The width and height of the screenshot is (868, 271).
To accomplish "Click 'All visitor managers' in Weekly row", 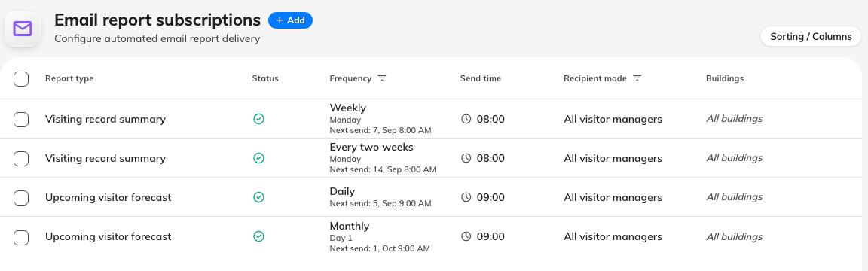I will pyautogui.click(x=613, y=119).
